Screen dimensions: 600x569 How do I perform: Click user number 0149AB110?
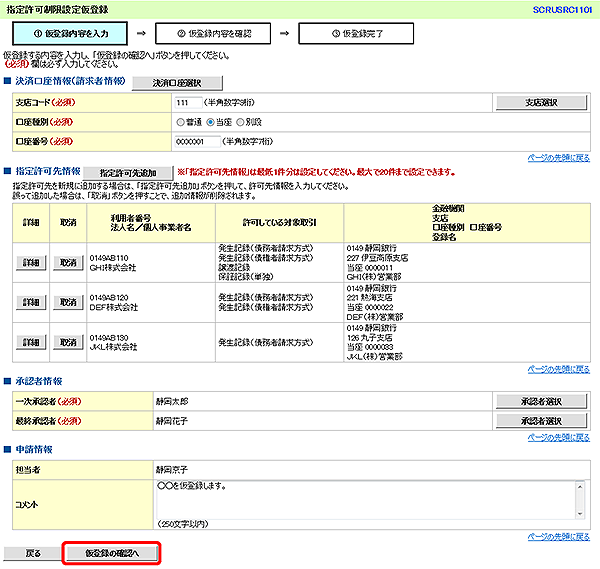click(x=109, y=258)
